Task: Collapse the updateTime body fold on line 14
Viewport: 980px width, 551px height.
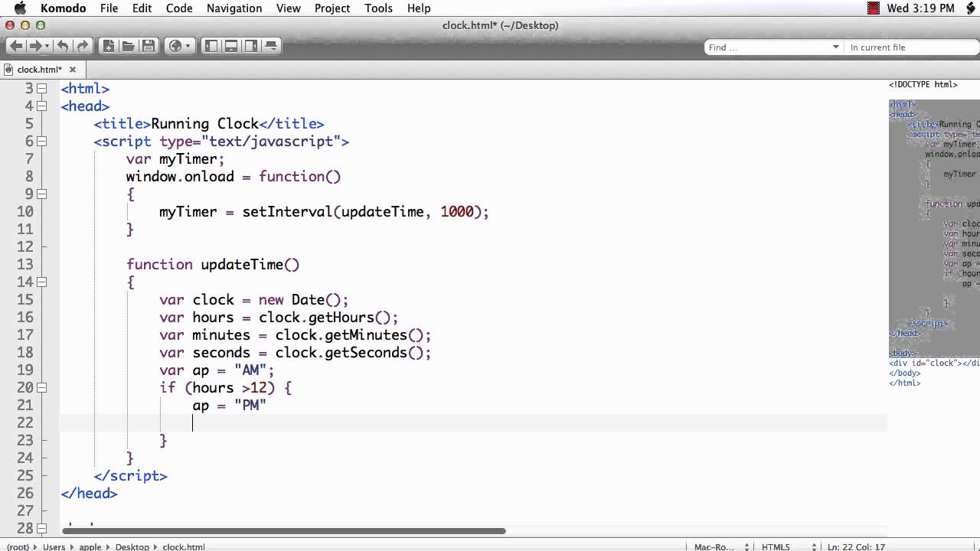Action: click(x=41, y=282)
